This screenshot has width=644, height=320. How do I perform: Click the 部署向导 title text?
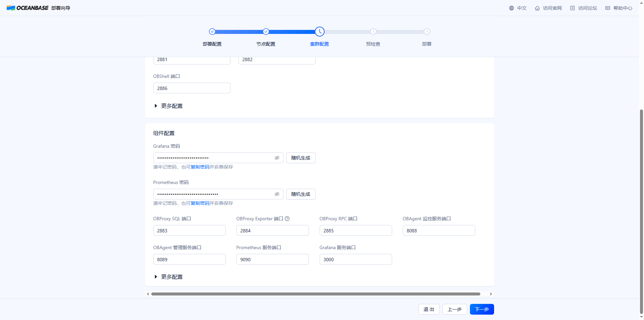61,8
